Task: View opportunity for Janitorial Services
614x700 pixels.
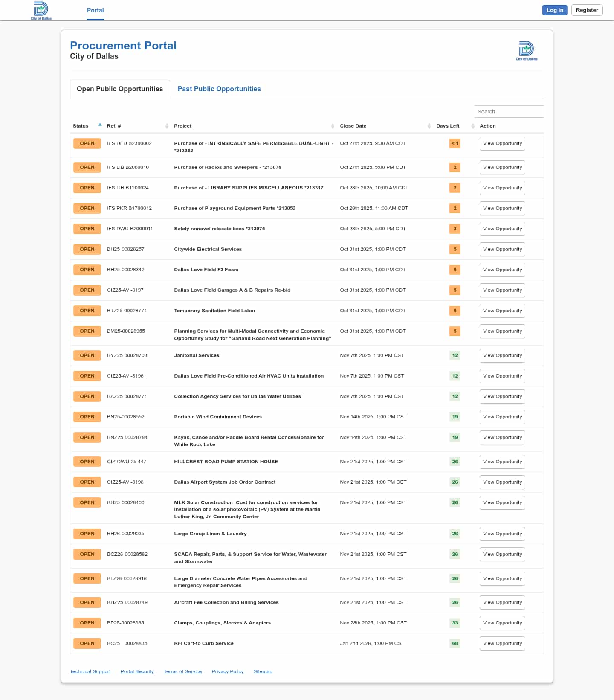Action: coord(502,355)
